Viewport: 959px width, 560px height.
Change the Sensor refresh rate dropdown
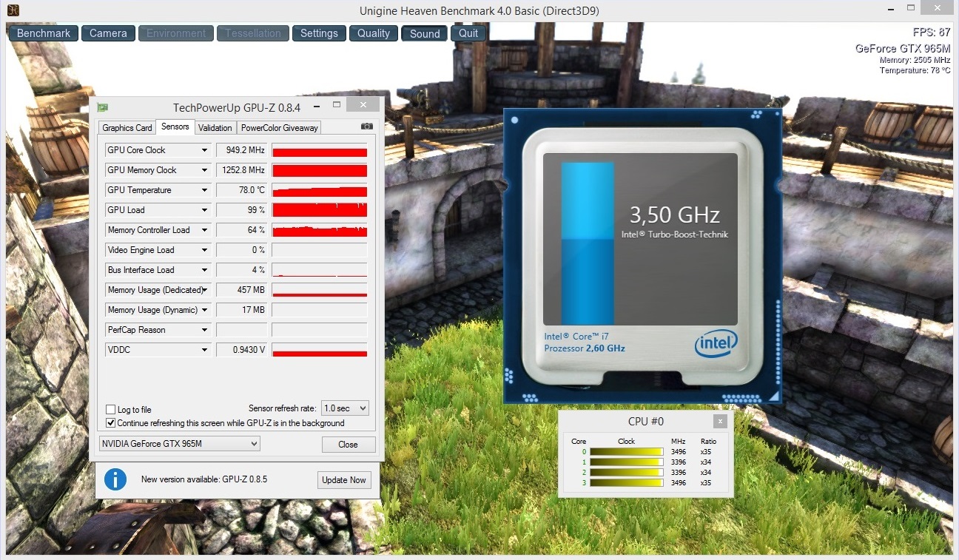click(x=345, y=408)
